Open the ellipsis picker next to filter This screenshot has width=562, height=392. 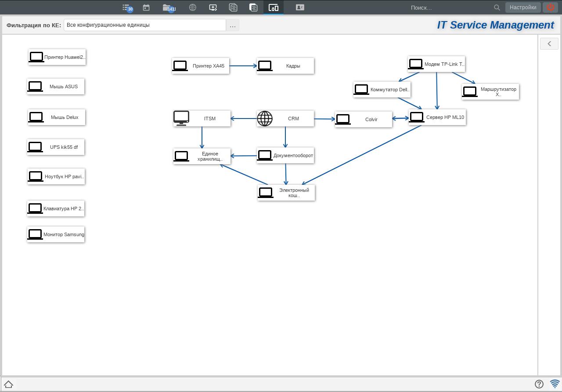point(233,25)
